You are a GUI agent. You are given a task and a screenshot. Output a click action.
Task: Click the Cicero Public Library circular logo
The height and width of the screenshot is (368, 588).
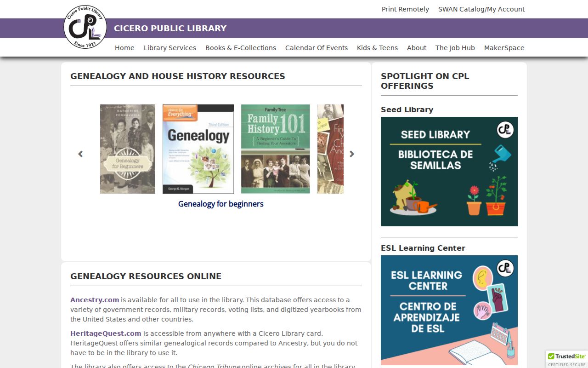point(85,27)
